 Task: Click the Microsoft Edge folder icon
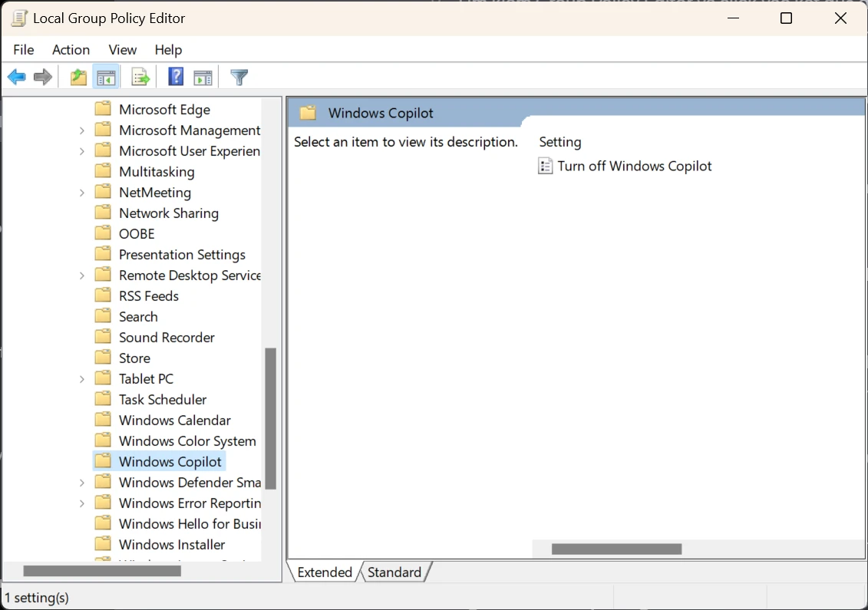103,108
